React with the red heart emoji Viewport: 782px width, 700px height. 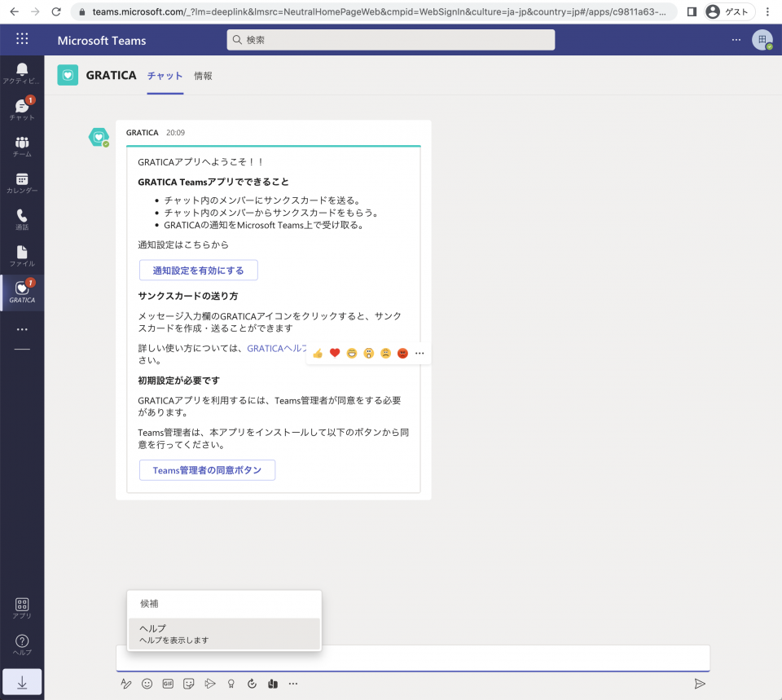point(335,353)
